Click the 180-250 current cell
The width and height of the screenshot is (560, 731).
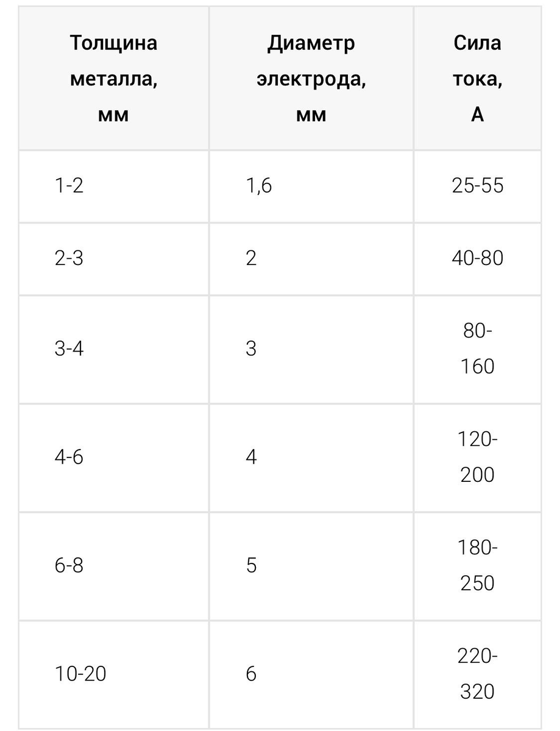tap(477, 566)
